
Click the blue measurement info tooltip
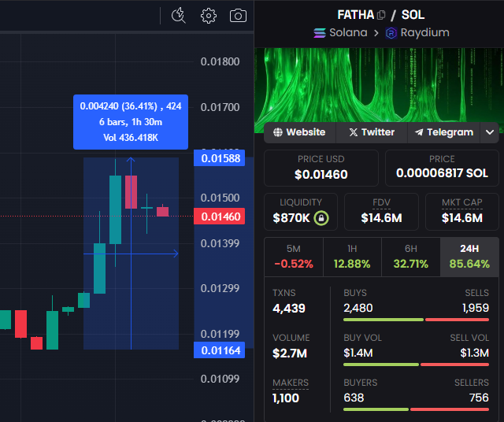[131, 122]
